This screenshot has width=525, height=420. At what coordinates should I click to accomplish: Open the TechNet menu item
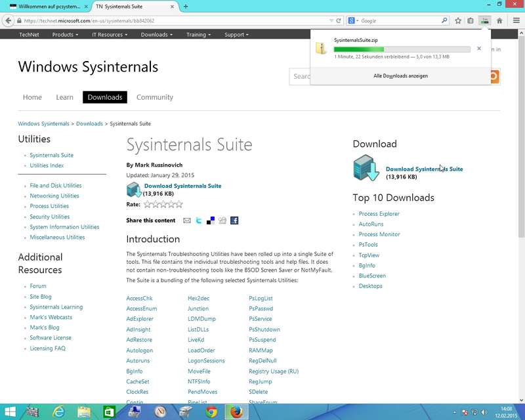(29, 35)
